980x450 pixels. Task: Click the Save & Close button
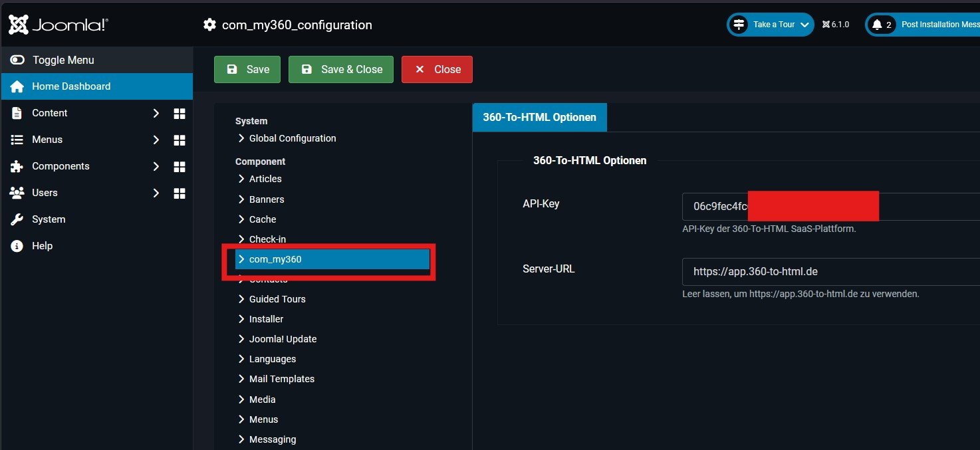click(x=341, y=69)
